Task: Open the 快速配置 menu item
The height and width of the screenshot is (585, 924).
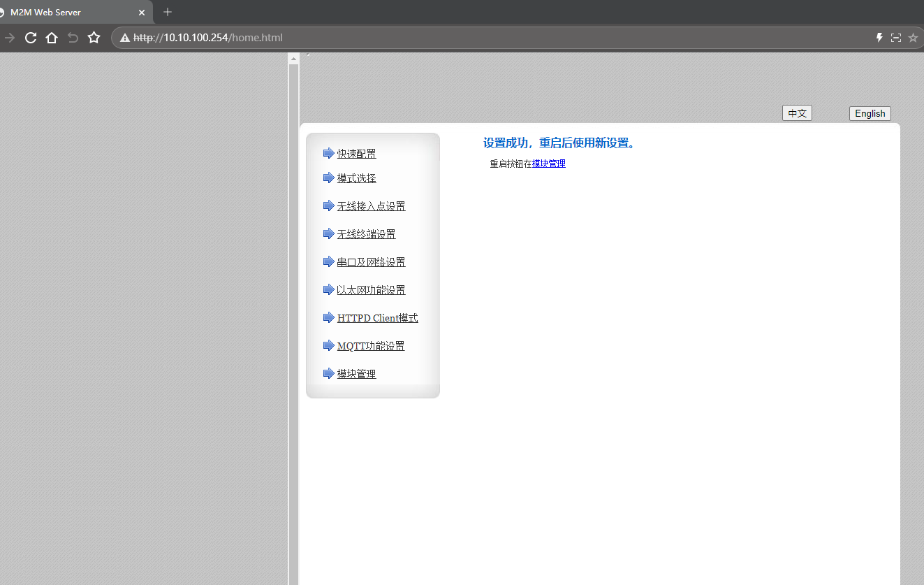Action: pos(356,154)
